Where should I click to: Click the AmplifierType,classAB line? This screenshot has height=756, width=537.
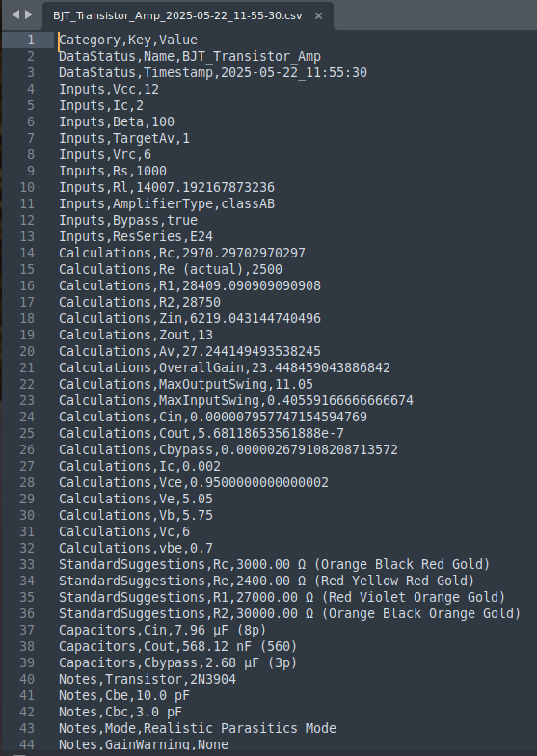(x=167, y=204)
